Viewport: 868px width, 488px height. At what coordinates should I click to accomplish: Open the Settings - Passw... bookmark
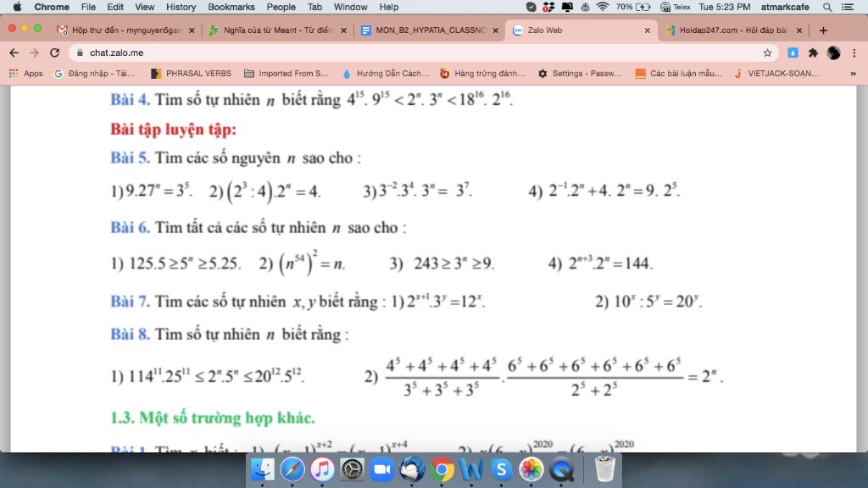pos(581,74)
